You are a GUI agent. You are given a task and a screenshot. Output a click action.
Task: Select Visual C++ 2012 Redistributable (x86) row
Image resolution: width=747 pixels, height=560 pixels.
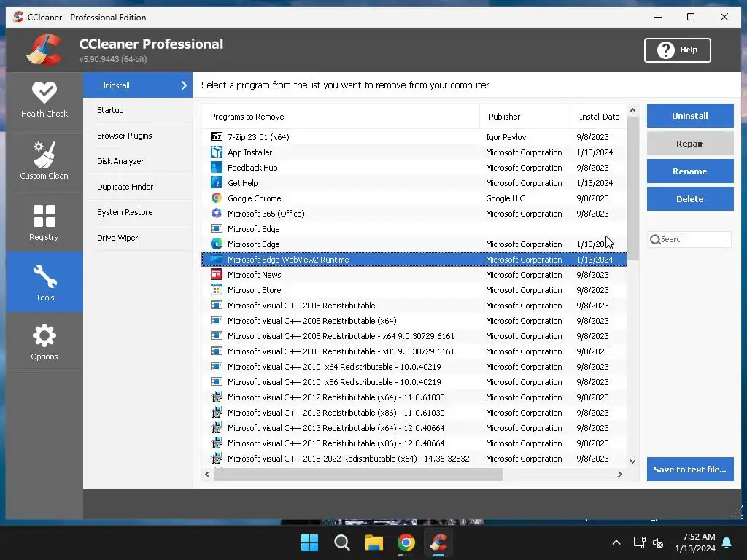pos(414,413)
